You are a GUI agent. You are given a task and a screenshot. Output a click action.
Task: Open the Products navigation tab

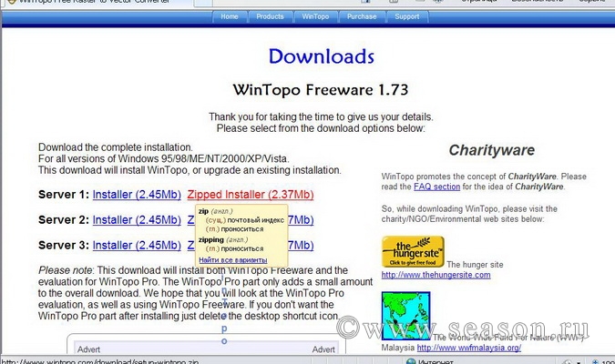[270, 17]
